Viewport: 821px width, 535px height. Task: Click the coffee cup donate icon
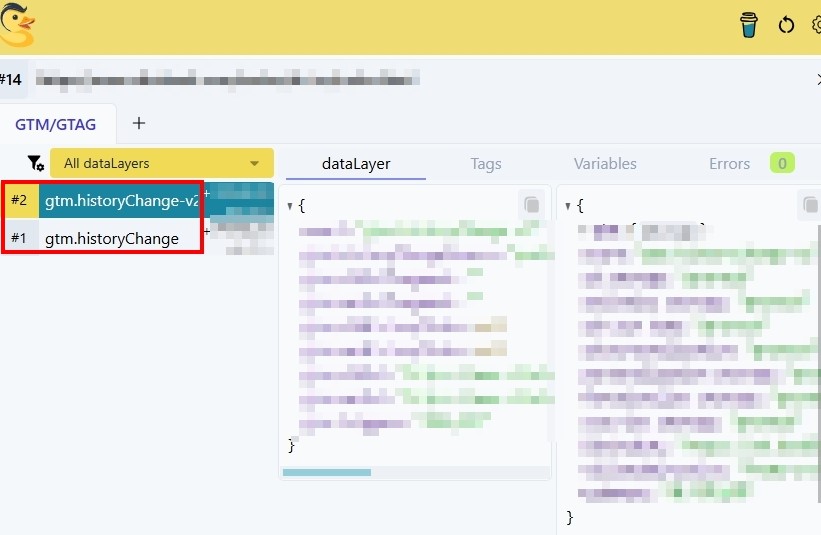[x=749, y=25]
